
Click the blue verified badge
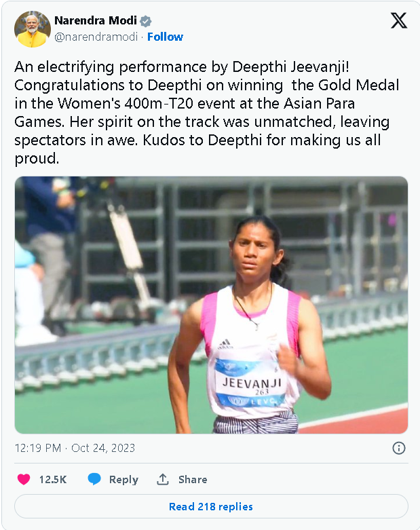146,21
